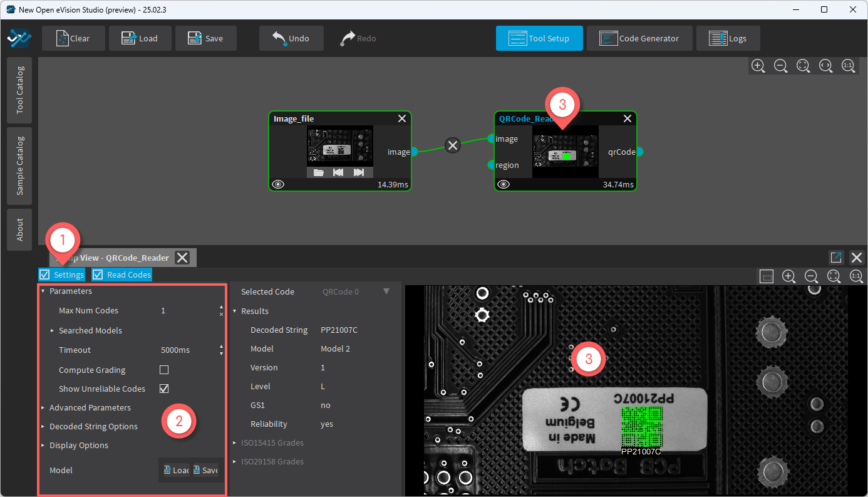Click the region input port of QRCode_Reader
Image resolution: width=868 pixels, height=497 pixels.
[492, 165]
